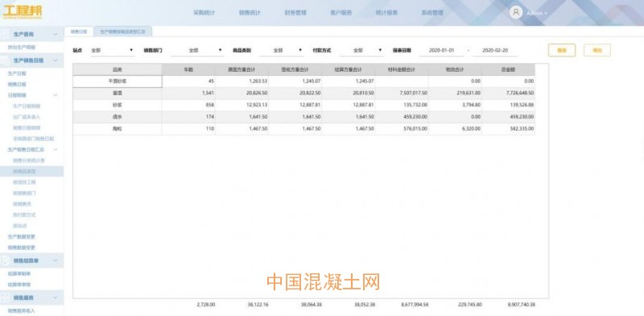
Task: Open the 付款方式 dropdown
Action: pos(361,50)
